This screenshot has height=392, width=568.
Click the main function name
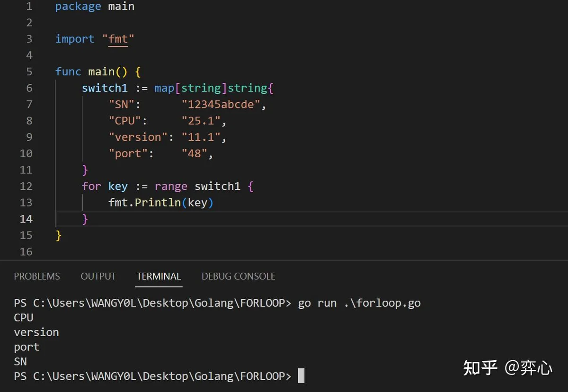101,71
